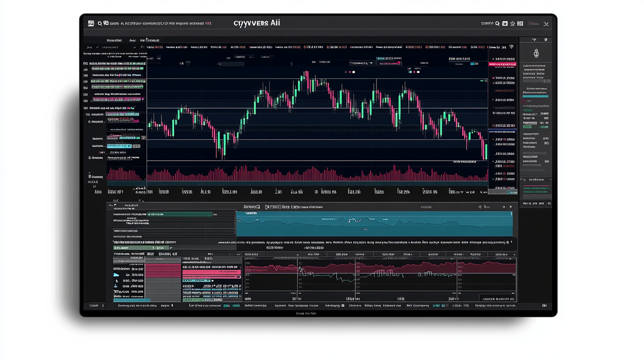Select the AI assistant robot icon in right panel
The height and width of the screenshot is (361, 644).
point(536,52)
